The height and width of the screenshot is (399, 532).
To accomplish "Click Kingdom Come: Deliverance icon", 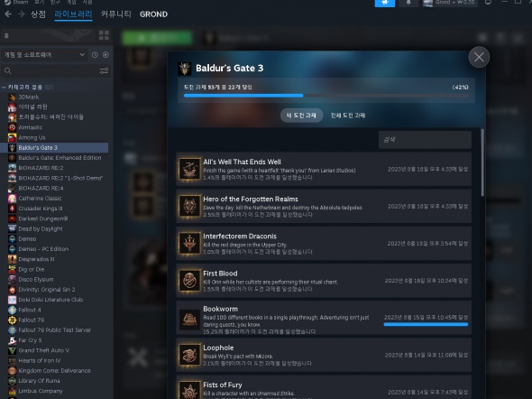I will click(13, 370).
